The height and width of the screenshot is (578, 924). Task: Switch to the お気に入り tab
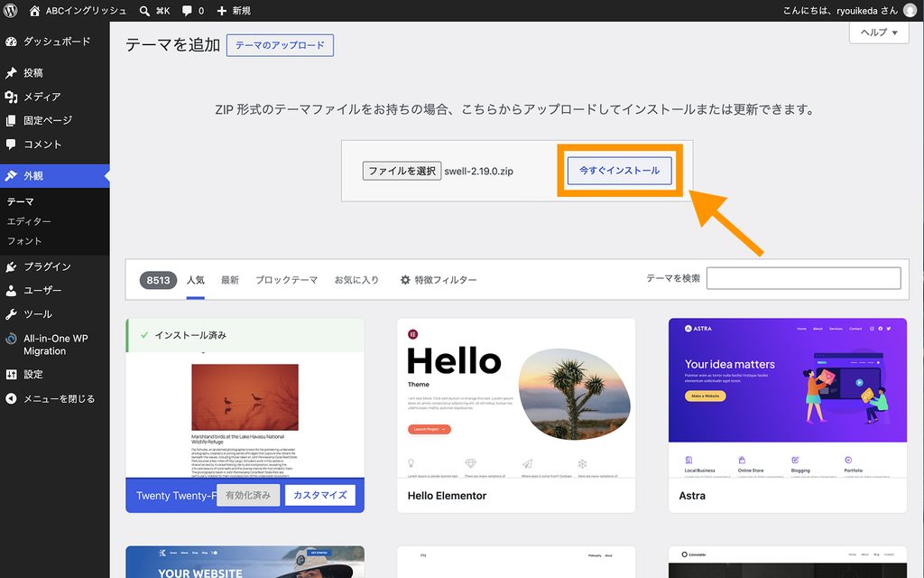tap(356, 280)
